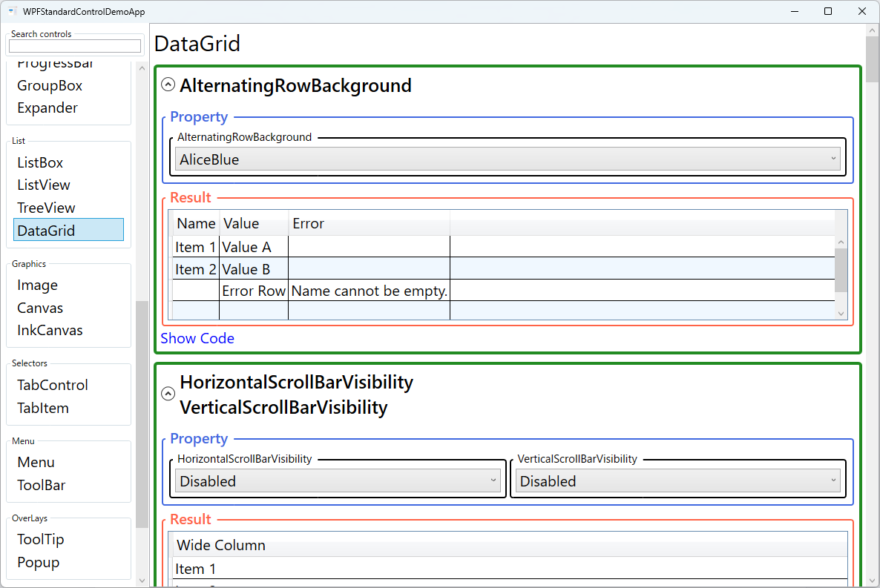Click the 'Item 2' cell
Viewport: 880px width, 588px height.
(196, 269)
